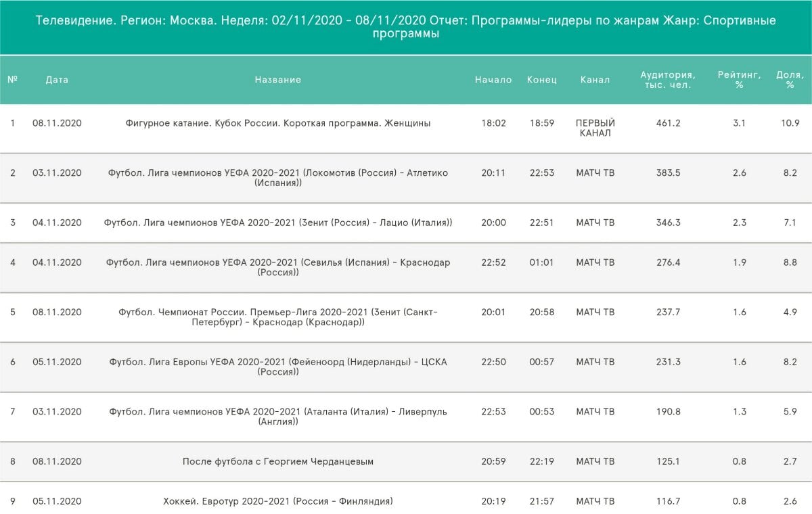Image resolution: width=812 pixels, height=514 pixels.
Task: Click start time 20:59
Action: [x=493, y=461]
